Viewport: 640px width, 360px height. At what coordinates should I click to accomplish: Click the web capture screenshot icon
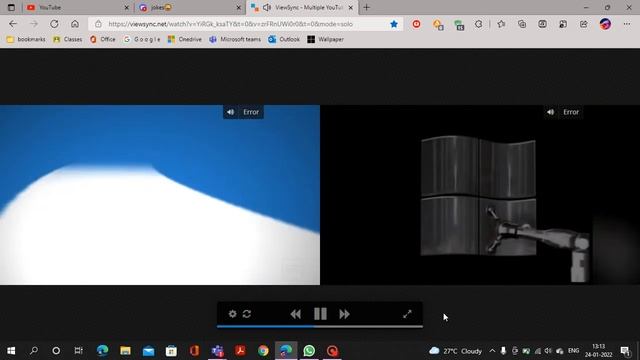(x=542, y=24)
